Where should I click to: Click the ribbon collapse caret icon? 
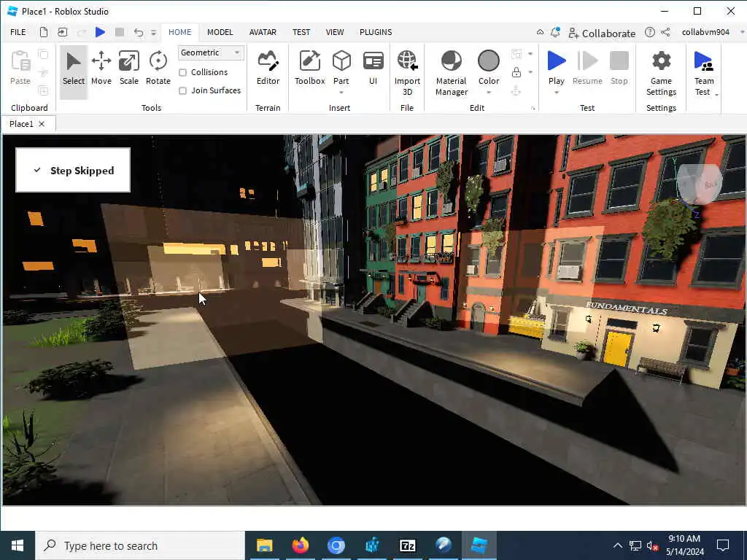coord(540,32)
